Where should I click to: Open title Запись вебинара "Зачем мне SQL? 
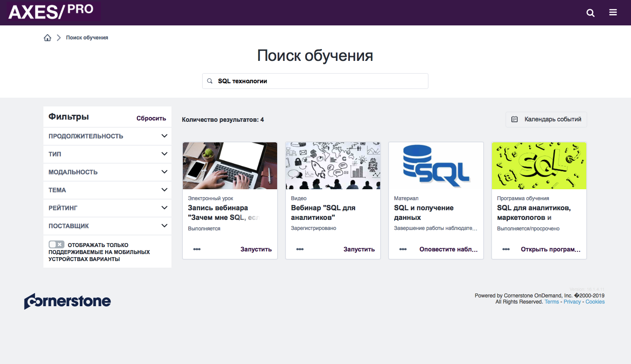pyautogui.click(x=224, y=213)
